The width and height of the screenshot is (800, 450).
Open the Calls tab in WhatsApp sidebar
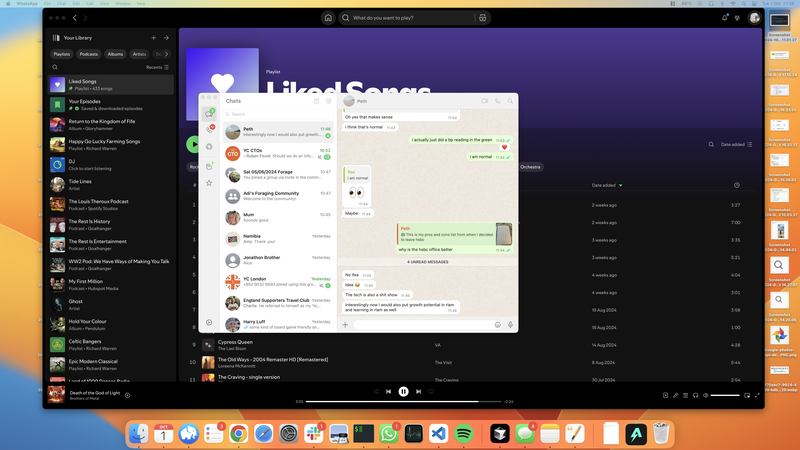click(x=209, y=130)
